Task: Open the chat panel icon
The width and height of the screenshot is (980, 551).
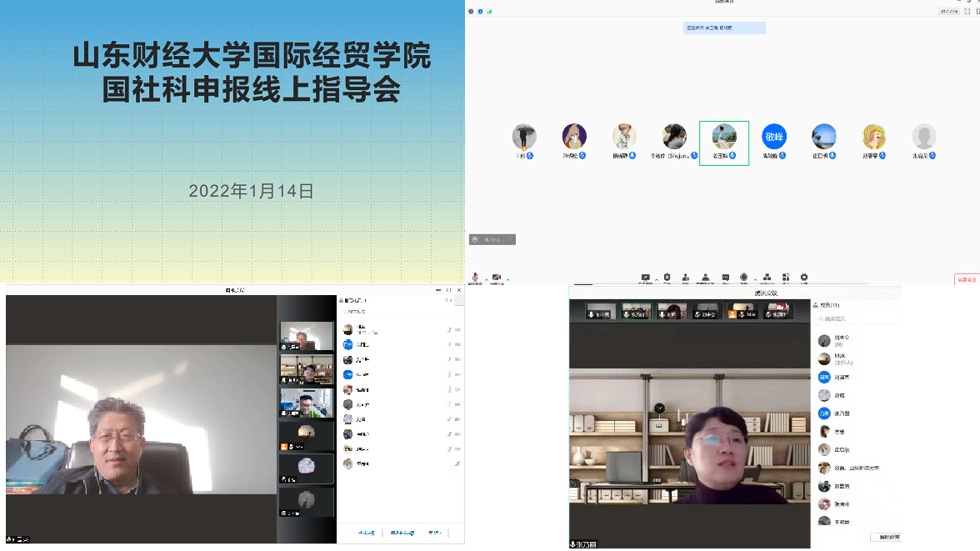Action: coord(725,276)
